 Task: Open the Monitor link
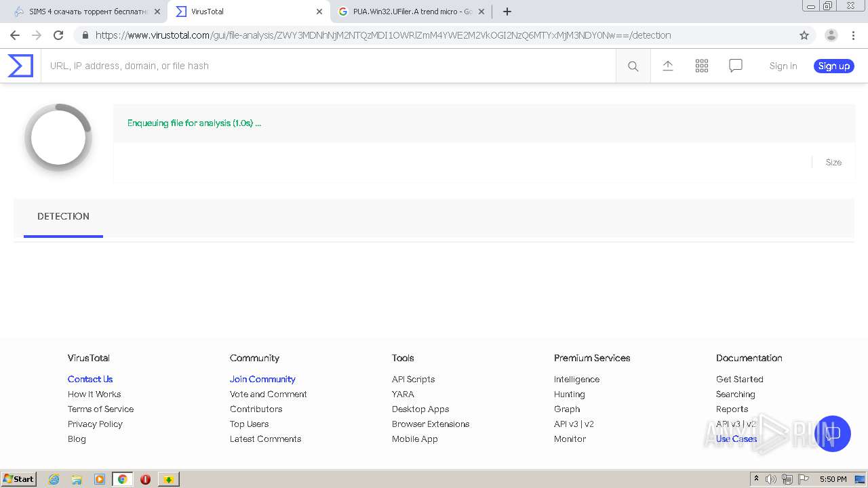(570, 439)
